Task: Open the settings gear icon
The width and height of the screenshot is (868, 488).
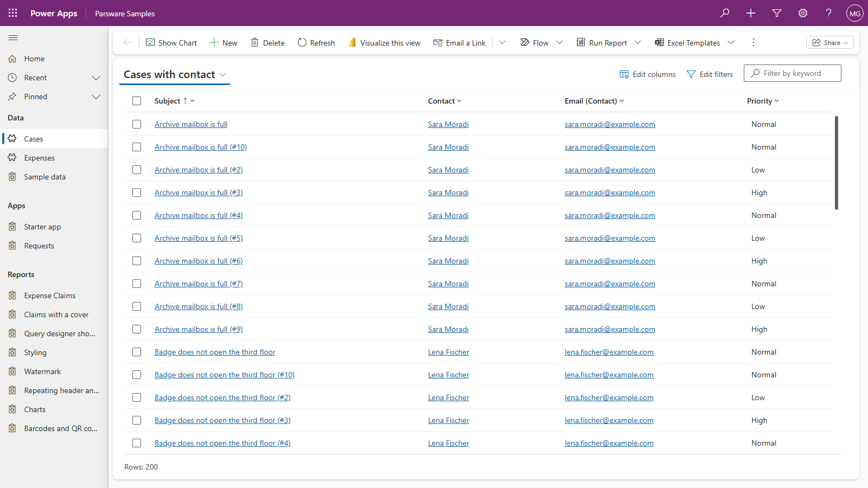Action: coord(803,13)
